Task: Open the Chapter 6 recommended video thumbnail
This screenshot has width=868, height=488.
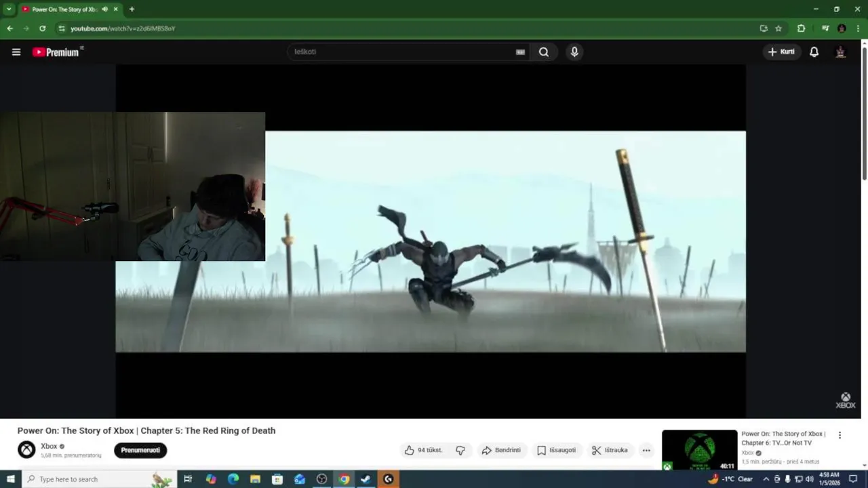Action: click(x=699, y=450)
